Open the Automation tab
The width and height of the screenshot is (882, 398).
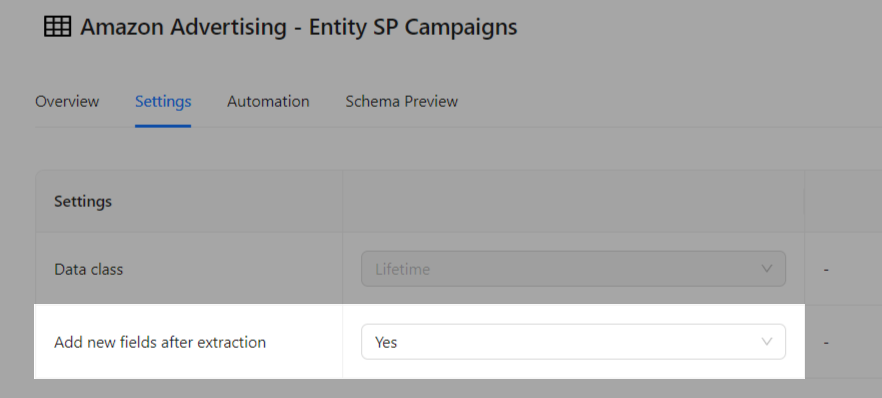[268, 101]
